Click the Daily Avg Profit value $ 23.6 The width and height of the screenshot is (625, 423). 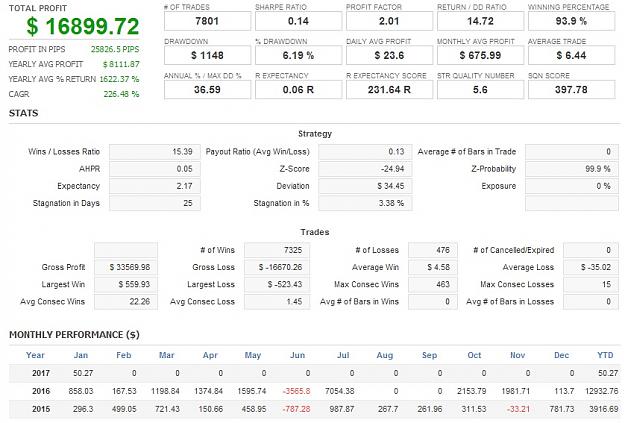(389, 55)
